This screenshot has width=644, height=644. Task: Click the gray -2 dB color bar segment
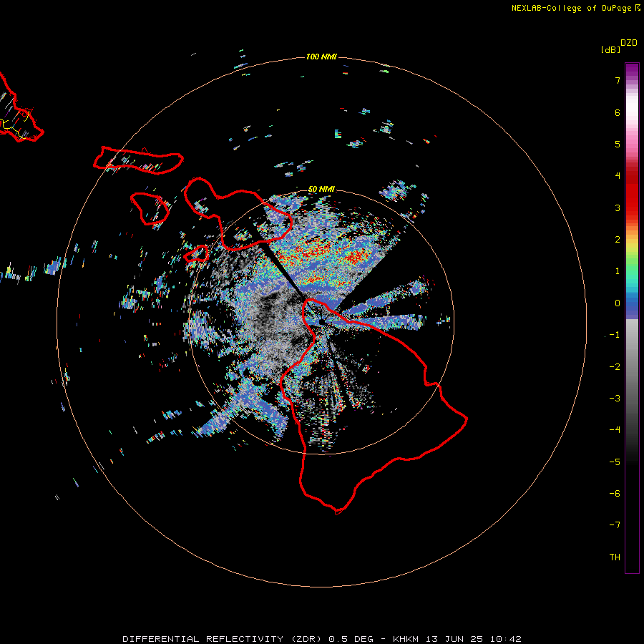coord(632,367)
